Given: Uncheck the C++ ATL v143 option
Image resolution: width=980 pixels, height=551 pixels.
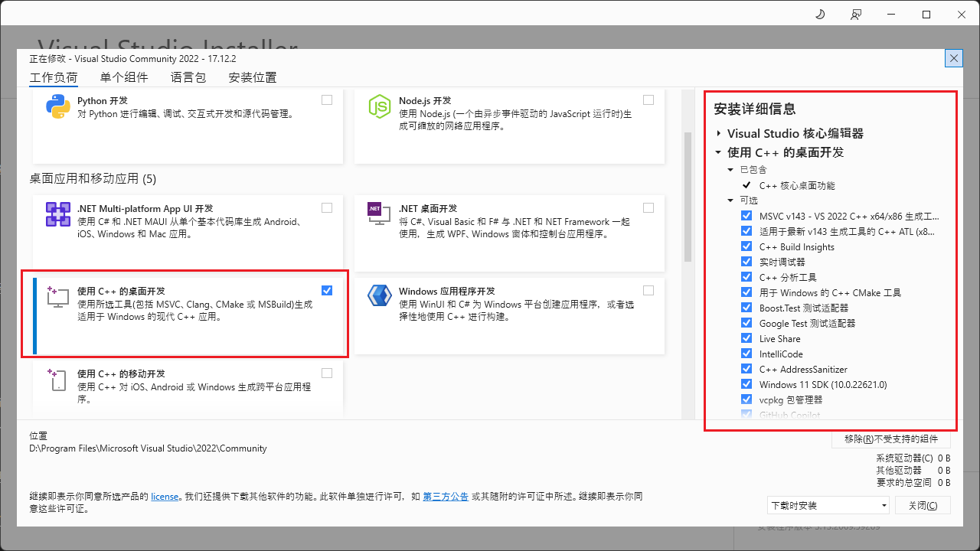Looking at the screenshot, I should pos(746,231).
